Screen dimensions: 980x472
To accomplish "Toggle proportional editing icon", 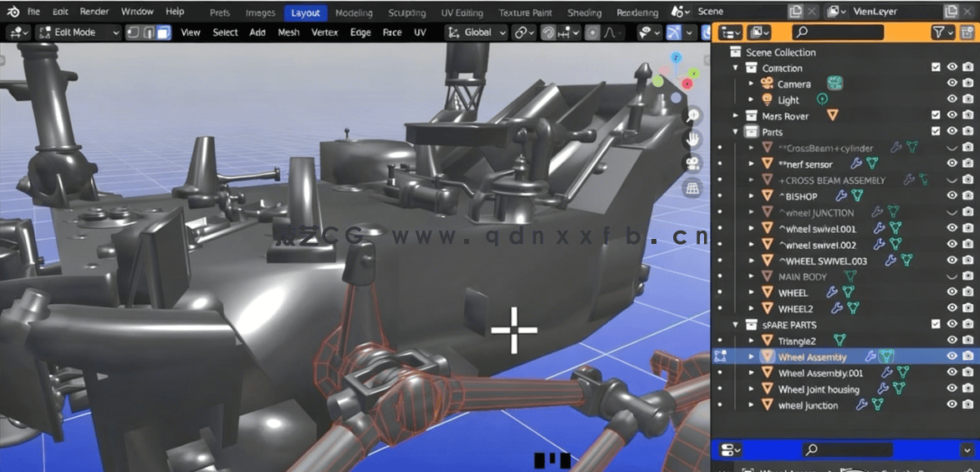I will [x=592, y=33].
